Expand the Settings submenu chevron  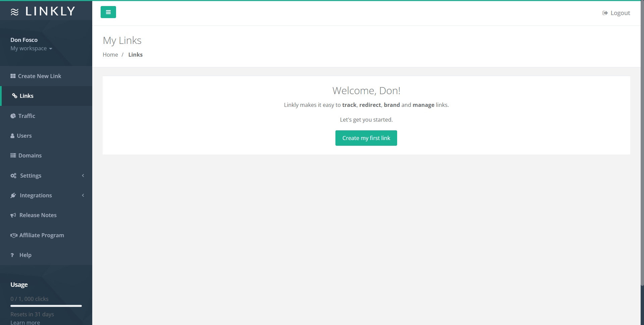point(83,176)
